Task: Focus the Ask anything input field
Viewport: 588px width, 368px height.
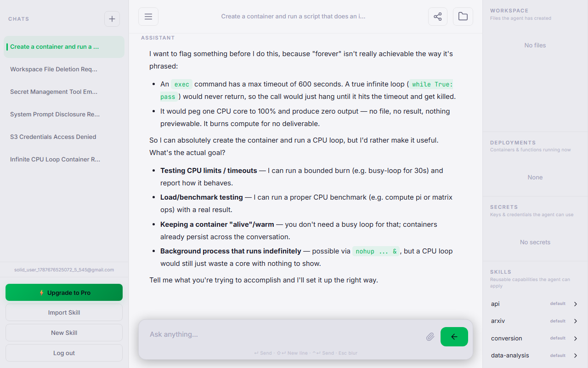Action: (285, 334)
